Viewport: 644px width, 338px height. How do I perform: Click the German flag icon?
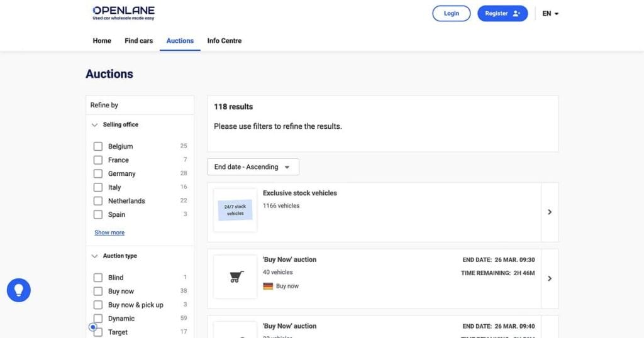268,286
